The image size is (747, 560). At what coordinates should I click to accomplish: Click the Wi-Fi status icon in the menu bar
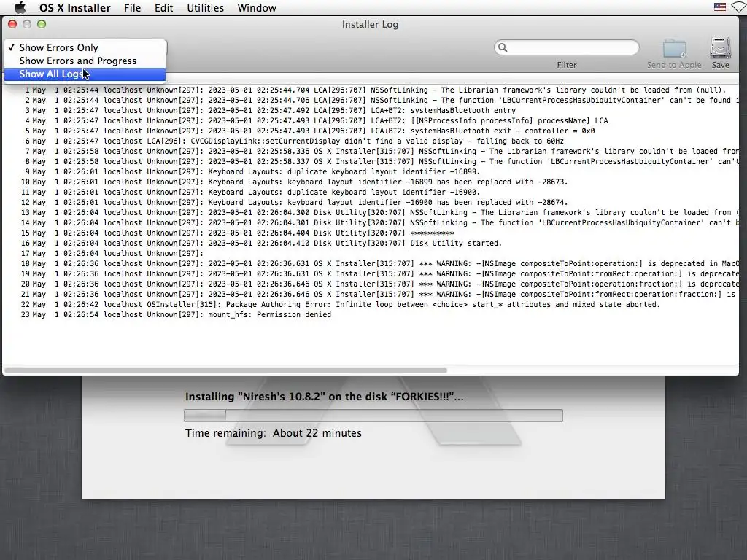pos(739,7)
